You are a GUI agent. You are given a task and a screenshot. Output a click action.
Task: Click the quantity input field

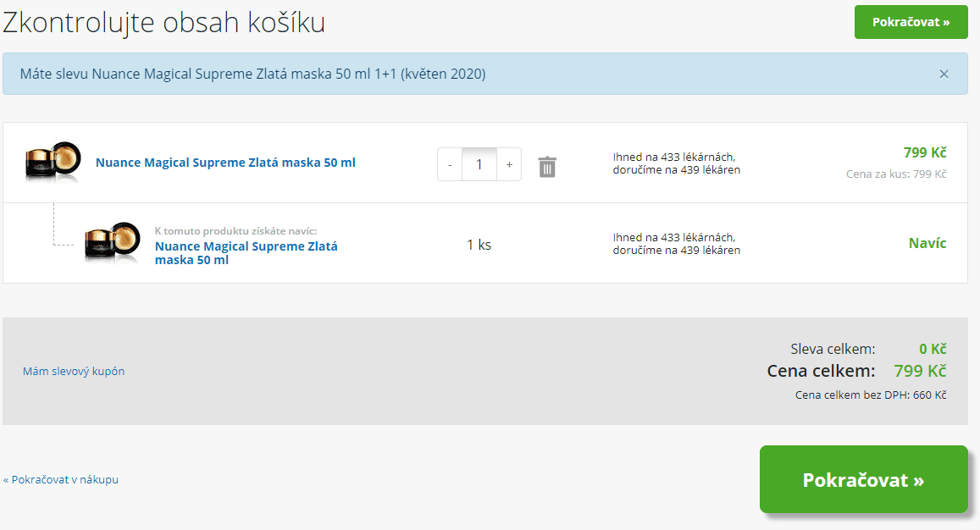pos(479,164)
